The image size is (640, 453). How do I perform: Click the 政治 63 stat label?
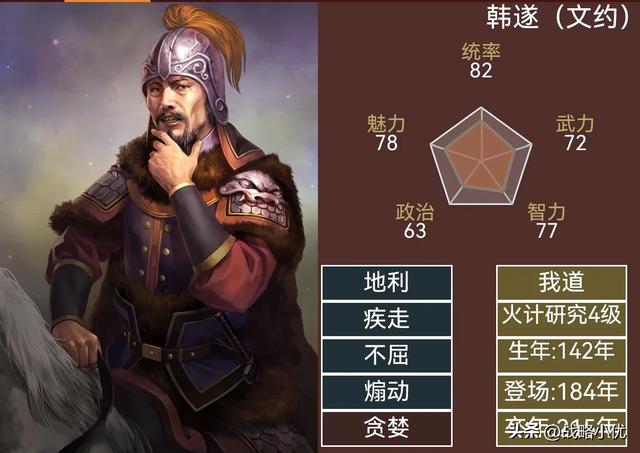pos(415,221)
